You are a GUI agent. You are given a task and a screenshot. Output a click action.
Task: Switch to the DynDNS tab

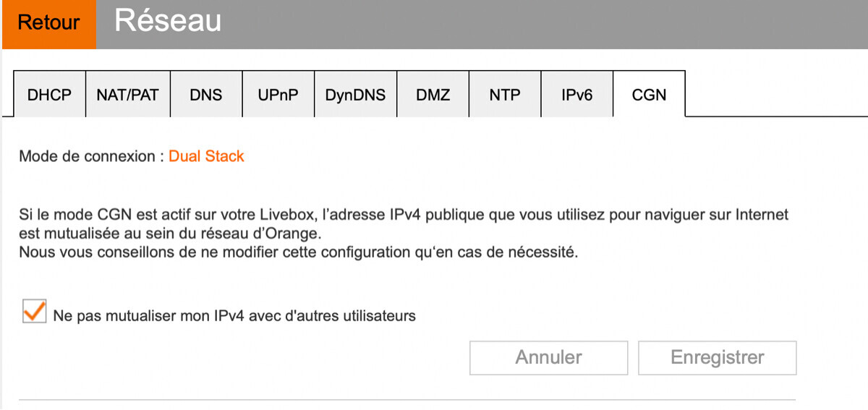pyautogui.click(x=355, y=95)
